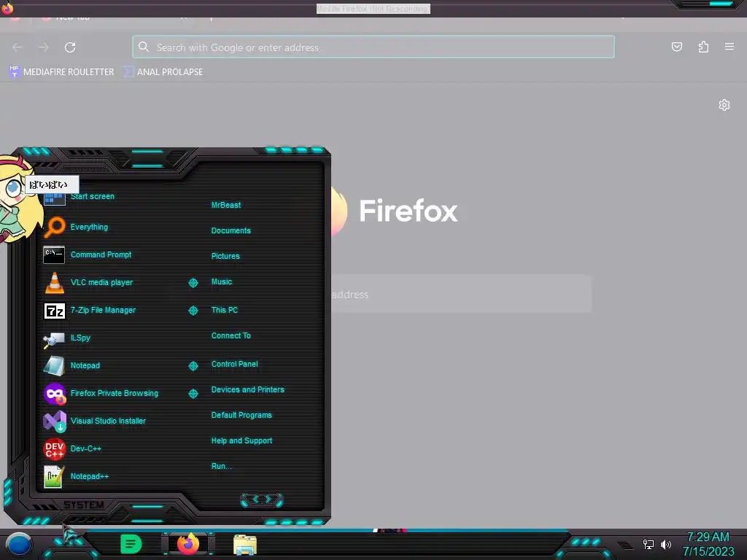Open Control Panel from start menu
Image resolution: width=747 pixels, height=560 pixels.
(234, 364)
